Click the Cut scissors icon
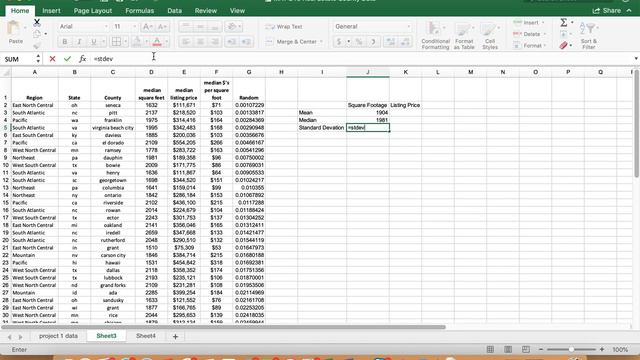Image resolution: width=640 pixels, height=360 pixels. pos(37,22)
